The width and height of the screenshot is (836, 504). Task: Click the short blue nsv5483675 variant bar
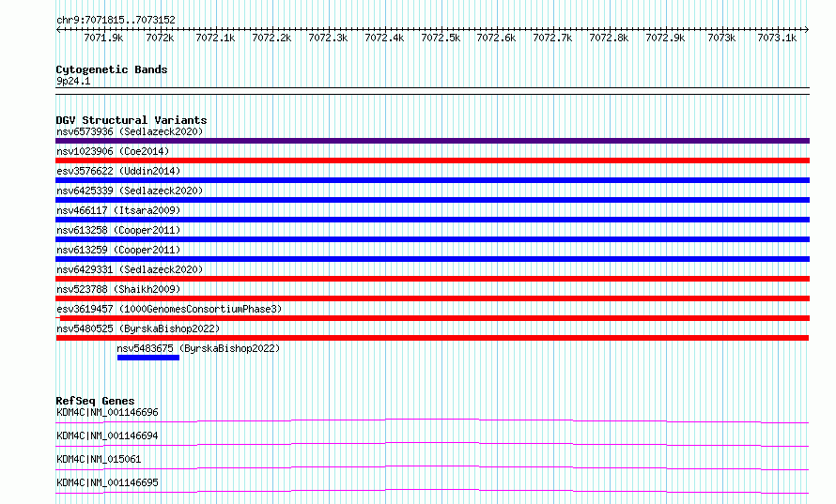[148, 358]
